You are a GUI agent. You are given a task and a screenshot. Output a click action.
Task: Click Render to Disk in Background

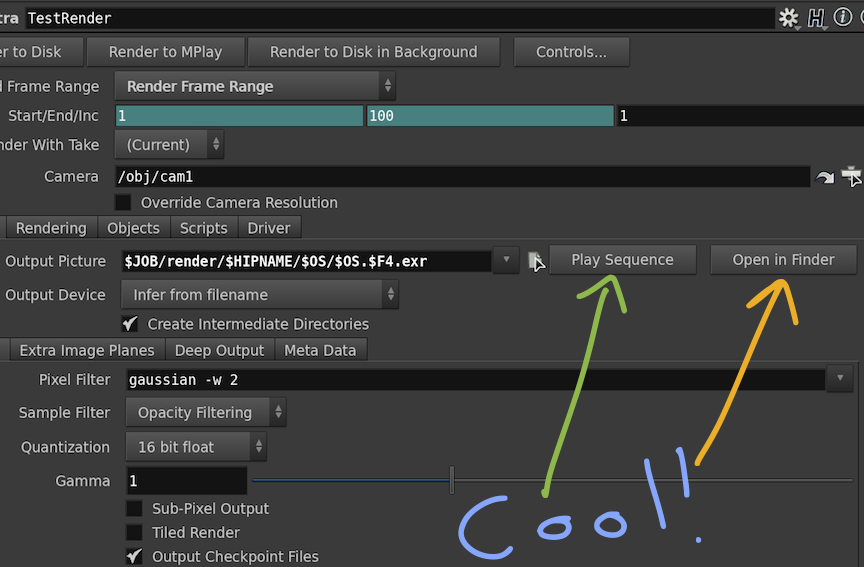374,52
